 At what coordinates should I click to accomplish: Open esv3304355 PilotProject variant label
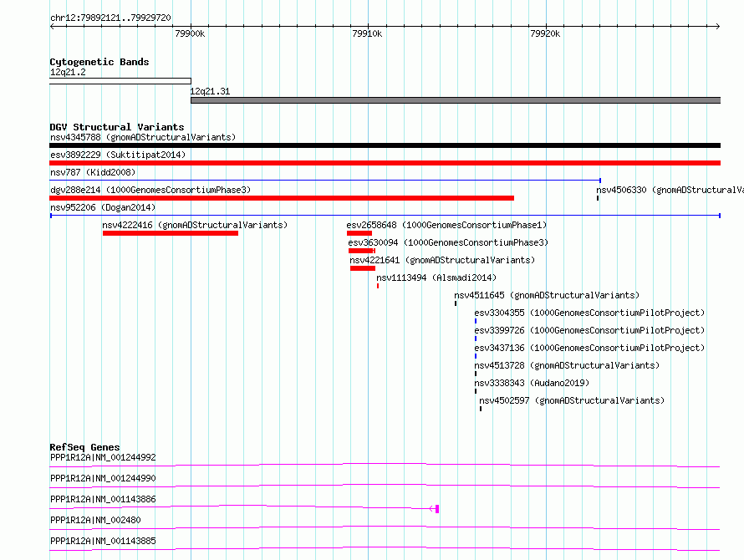[x=589, y=313]
